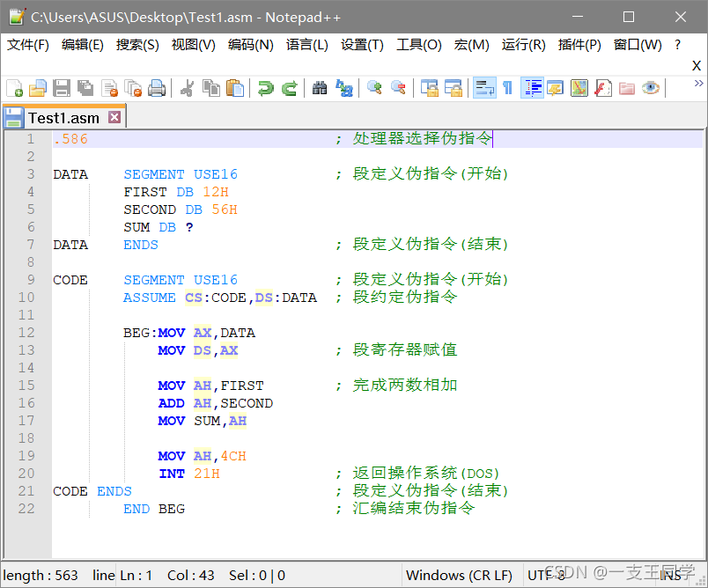Click the 'length : 563' status field
Screen dimensions: 708x588
[x=41, y=576]
